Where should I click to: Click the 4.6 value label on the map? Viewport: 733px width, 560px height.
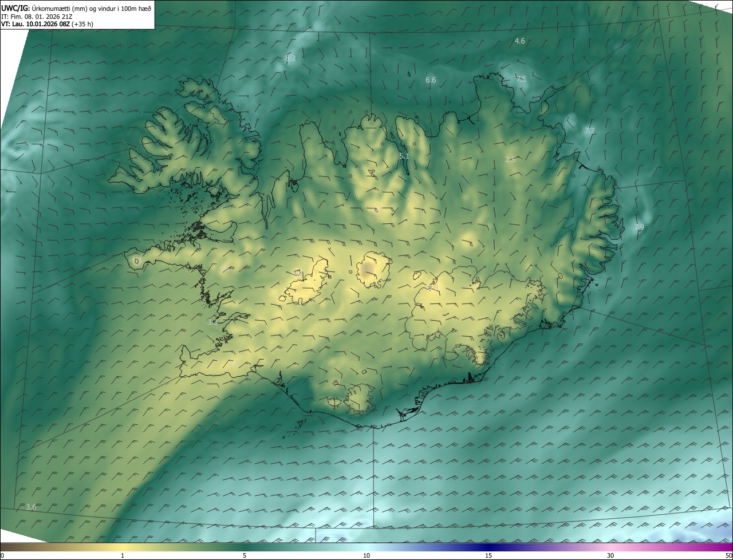point(520,41)
